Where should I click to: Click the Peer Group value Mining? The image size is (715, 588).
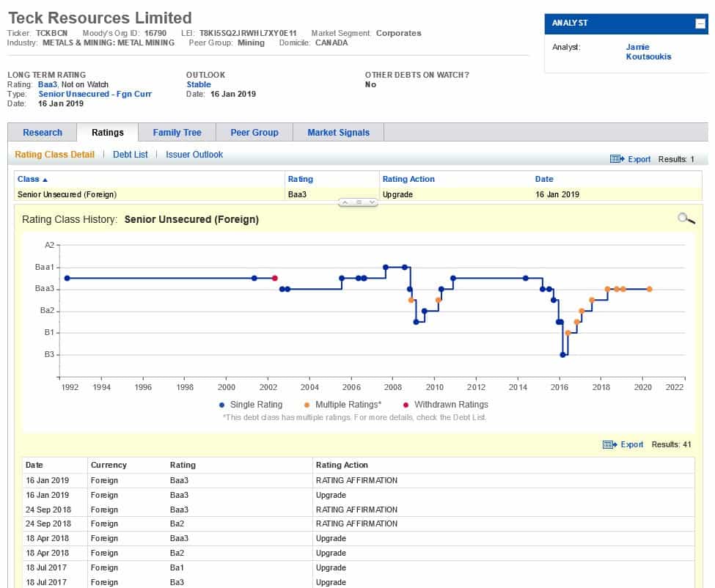coord(251,43)
